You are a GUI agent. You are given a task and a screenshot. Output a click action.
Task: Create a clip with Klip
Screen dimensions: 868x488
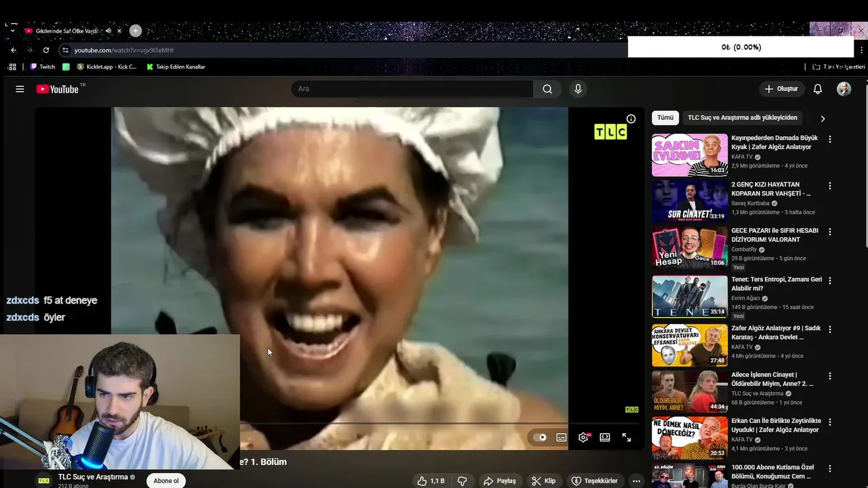544,481
